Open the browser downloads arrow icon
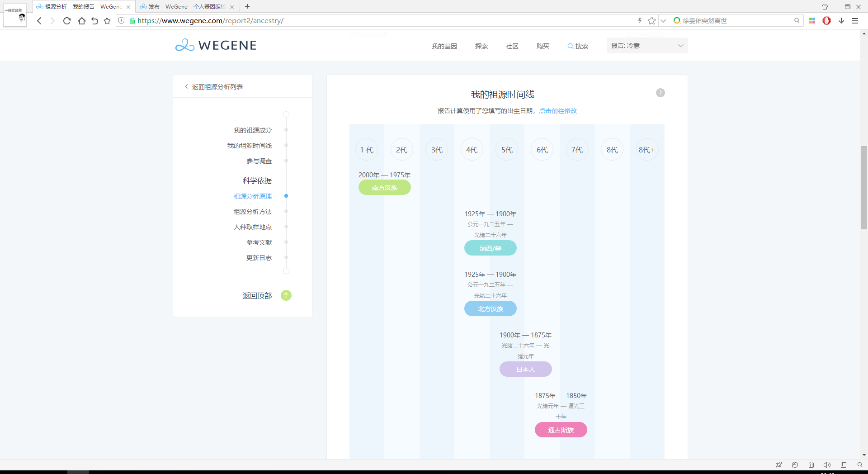This screenshot has width=868, height=474. pyautogui.click(x=841, y=21)
